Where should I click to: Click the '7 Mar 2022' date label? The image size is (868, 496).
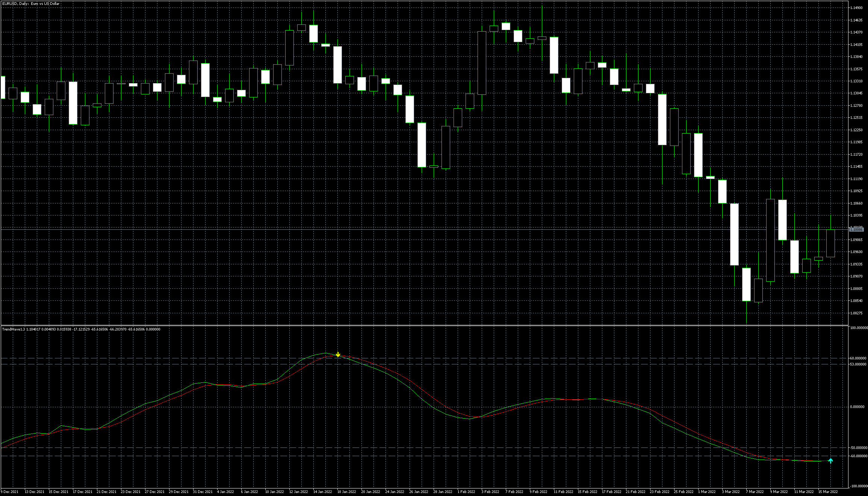(x=755, y=492)
